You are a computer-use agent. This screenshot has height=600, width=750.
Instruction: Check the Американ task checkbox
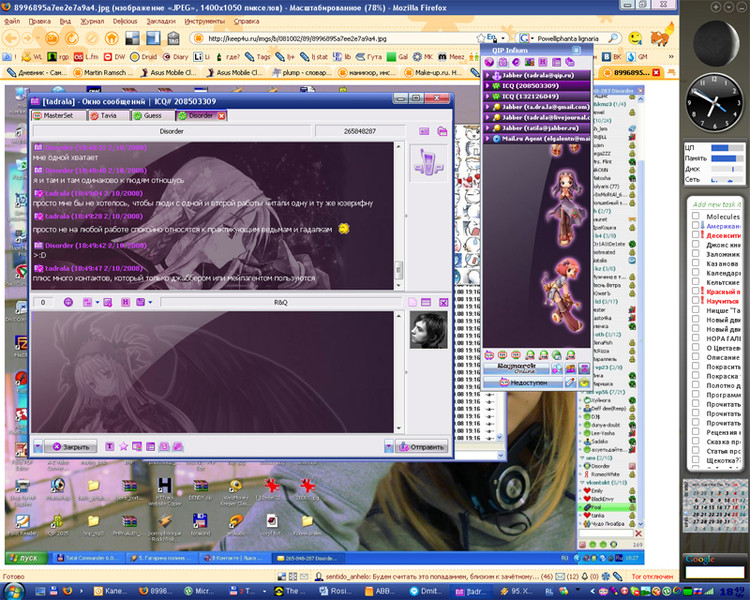tap(695, 225)
